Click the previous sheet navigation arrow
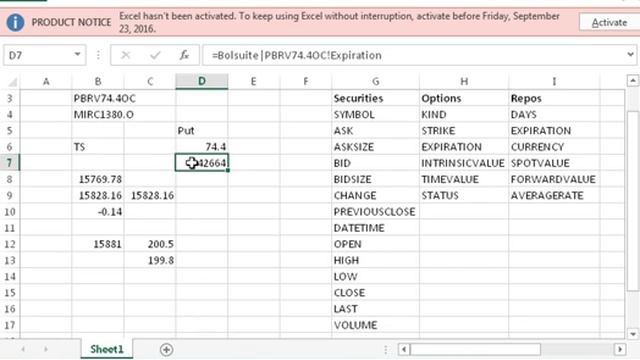This screenshot has width=640, height=360. pos(23,349)
